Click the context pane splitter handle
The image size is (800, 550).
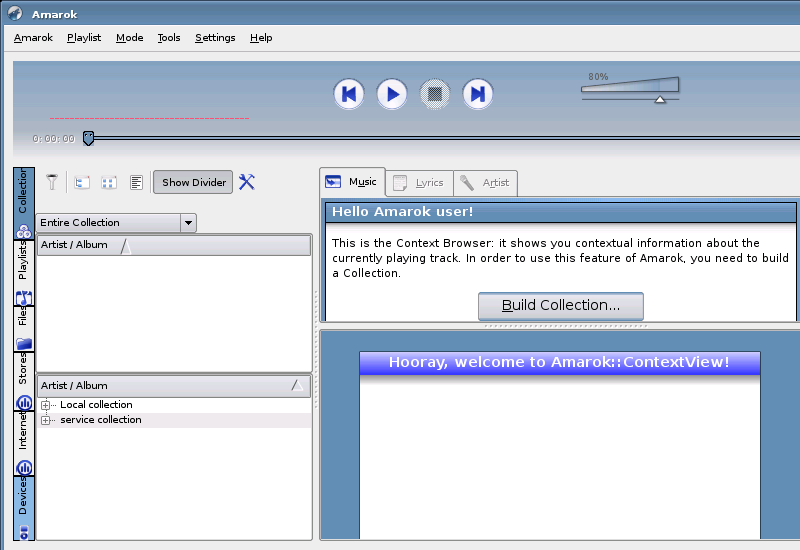pos(565,326)
